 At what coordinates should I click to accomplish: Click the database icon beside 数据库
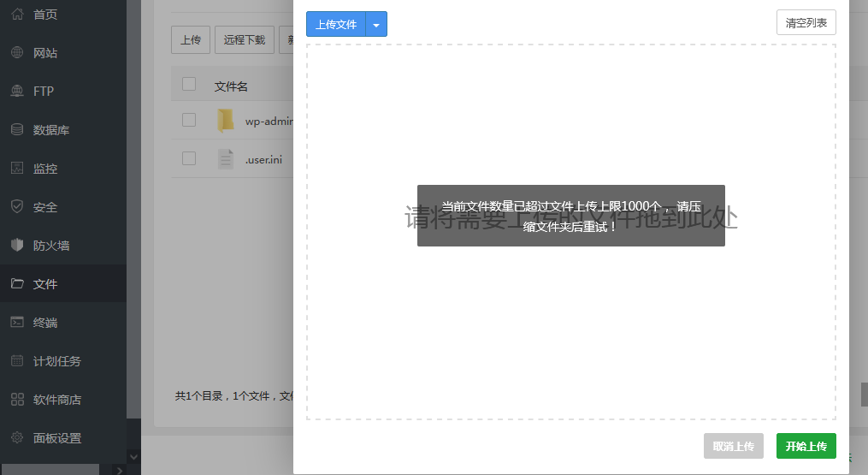[x=17, y=130]
